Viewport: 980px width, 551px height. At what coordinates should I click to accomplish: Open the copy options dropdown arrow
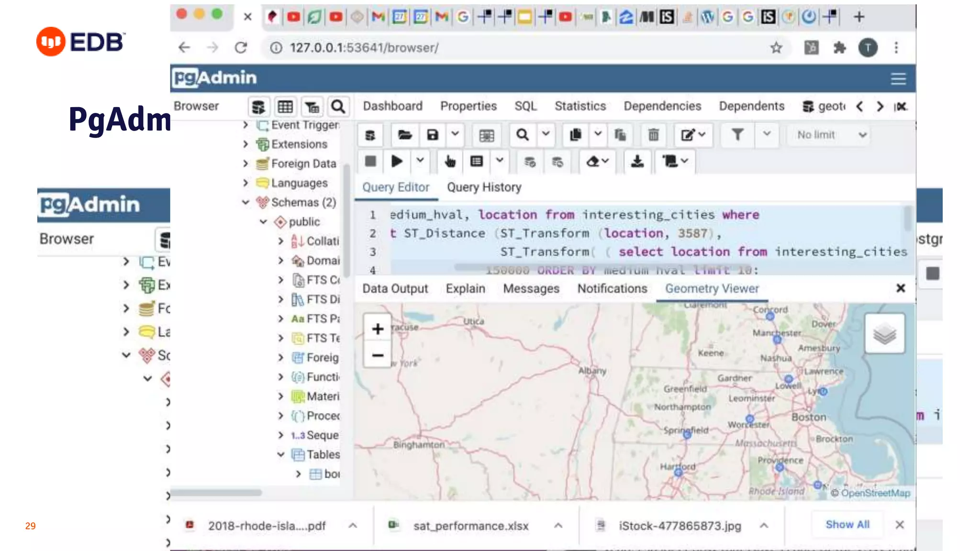[x=598, y=134]
